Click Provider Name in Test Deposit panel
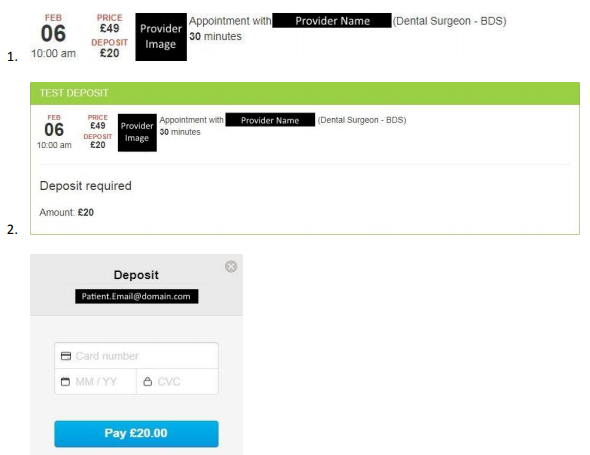This screenshot has width=590, height=455. pos(270,120)
